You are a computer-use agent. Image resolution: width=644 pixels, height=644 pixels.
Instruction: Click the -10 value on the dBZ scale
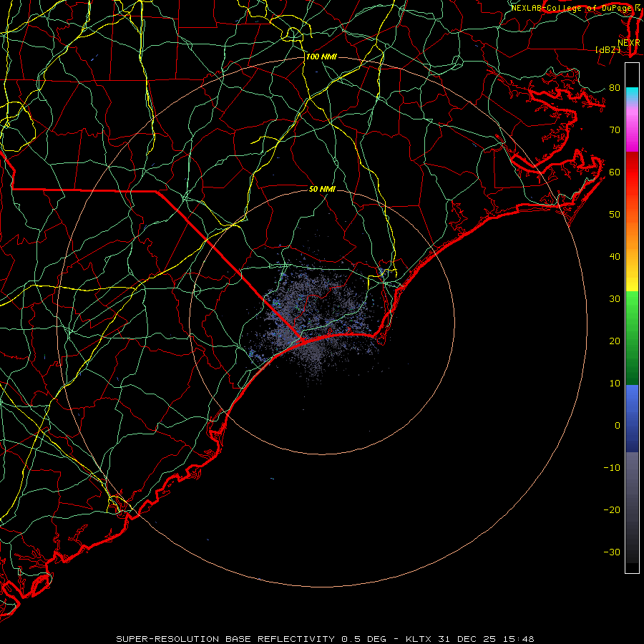(612, 468)
